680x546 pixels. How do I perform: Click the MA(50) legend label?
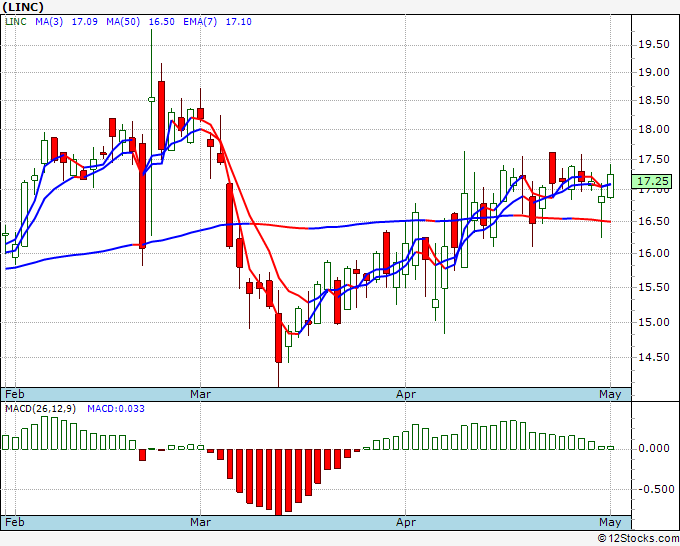[123, 22]
